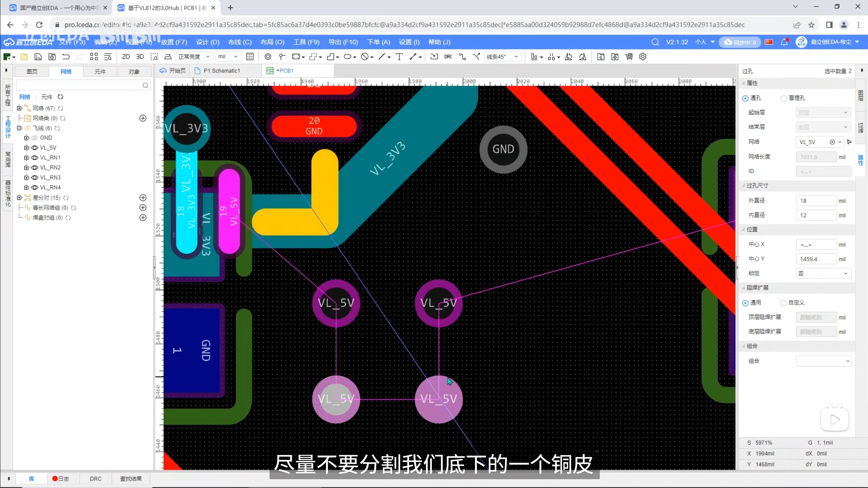Open the 线条45° routing angle dropdown
868x488 pixels.
(502, 57)
